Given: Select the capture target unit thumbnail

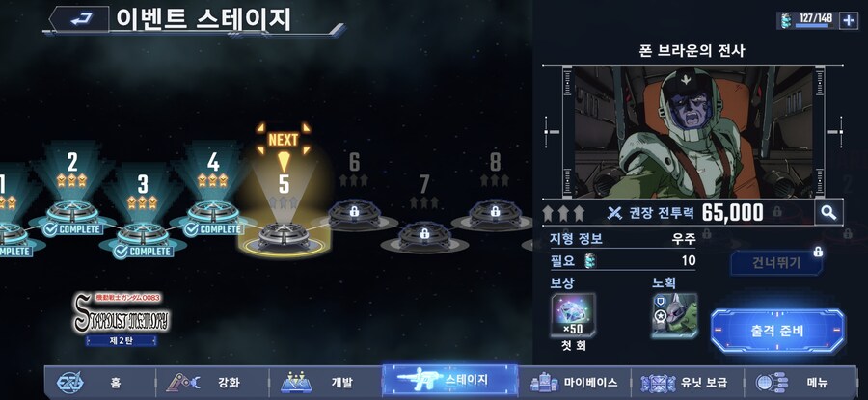Looking at the screenshot, I should pyautogui.click(x=675, y=315).
